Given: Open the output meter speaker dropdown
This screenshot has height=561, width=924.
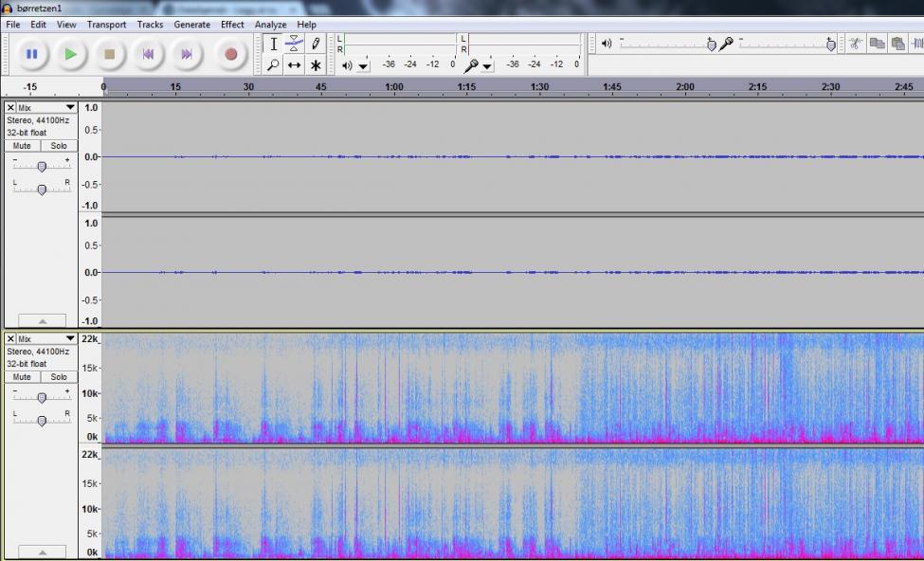Looking at the screenshot, I should click(364, 65).
